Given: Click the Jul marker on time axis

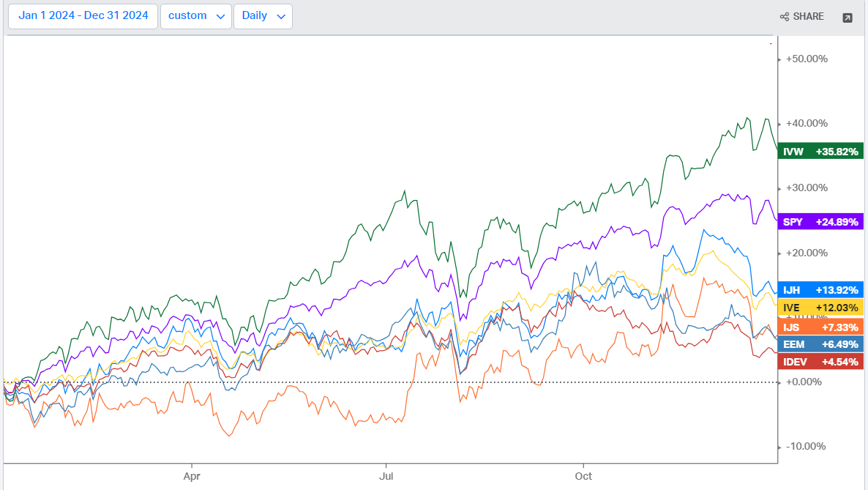Looking at the screenshot, I should point(386,475).
